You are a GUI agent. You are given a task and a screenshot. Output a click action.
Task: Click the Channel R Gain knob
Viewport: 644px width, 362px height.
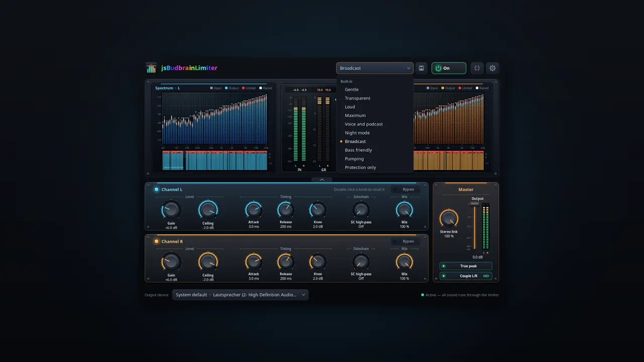pyautogui.click(x=171, y=262)
